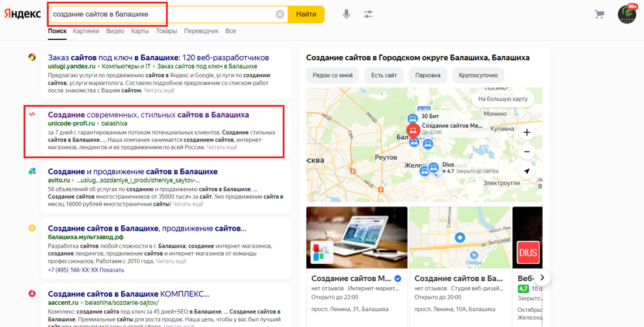
Task: Toggle the 'Парковка' filter
Action: pos(428,75)
